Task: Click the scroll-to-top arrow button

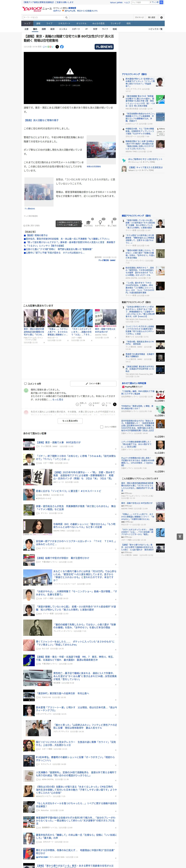Action: (180, 536)
